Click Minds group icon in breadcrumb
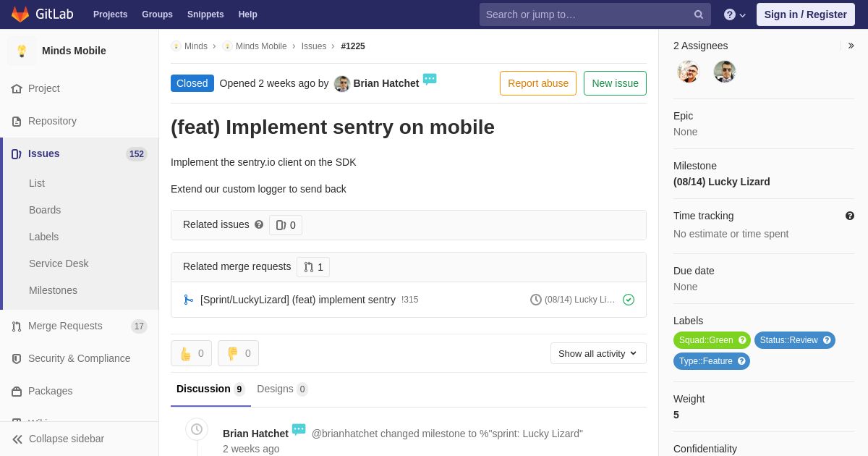 click(176, 46)
